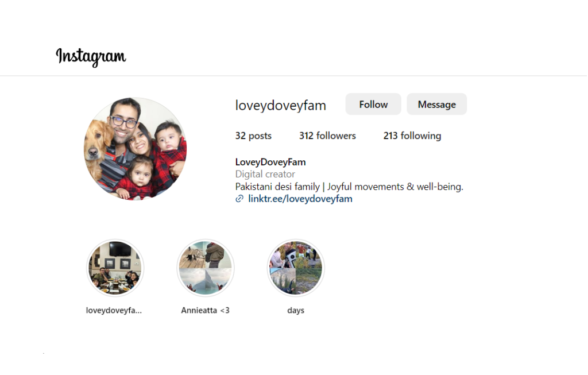Viewport: 588px width, 375px height.
Task: Open the 32 posts count
Action: point(253,136)
